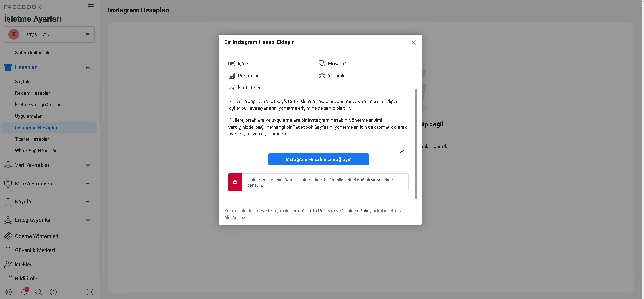Select WhatsApp Hesapları in the sidebar

pos(36,151)
